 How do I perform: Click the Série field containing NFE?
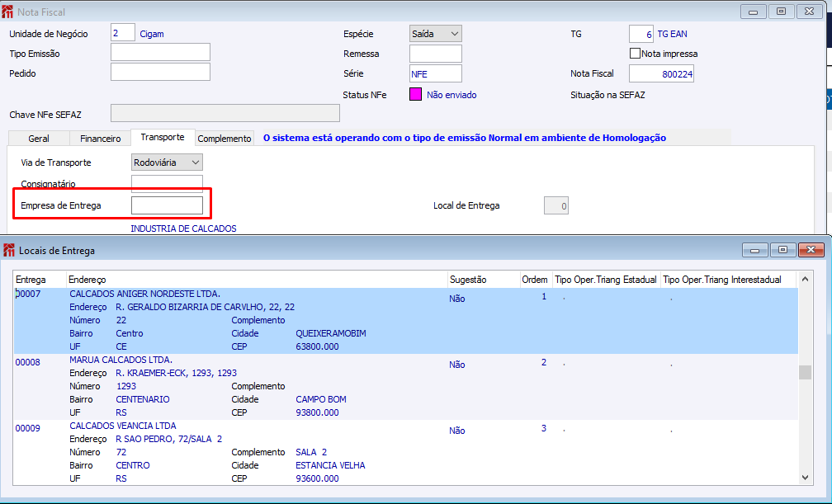pos(436,73)
